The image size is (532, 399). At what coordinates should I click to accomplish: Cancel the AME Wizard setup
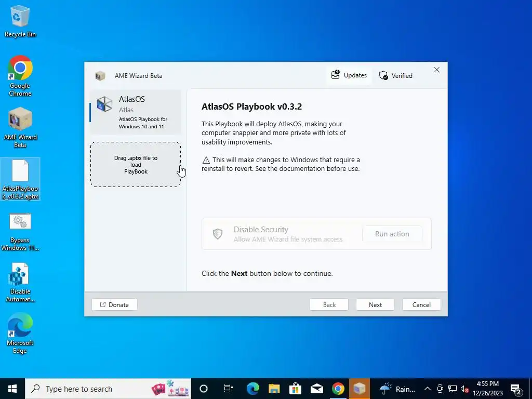click(421, 304)
